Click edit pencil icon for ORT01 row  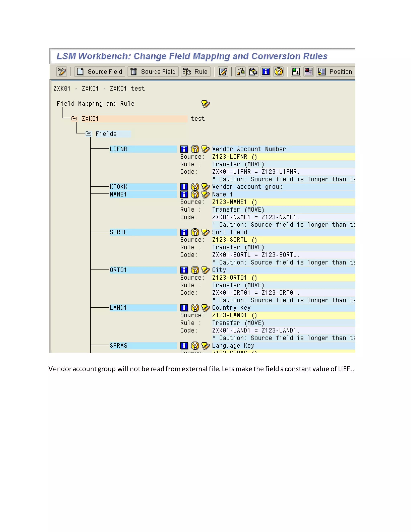click(x=205, y=270)
